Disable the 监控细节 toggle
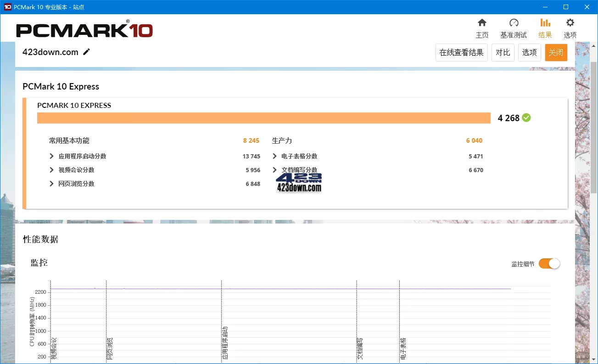The width and height of the screenshot is (598, 364). tap(549, 263)
